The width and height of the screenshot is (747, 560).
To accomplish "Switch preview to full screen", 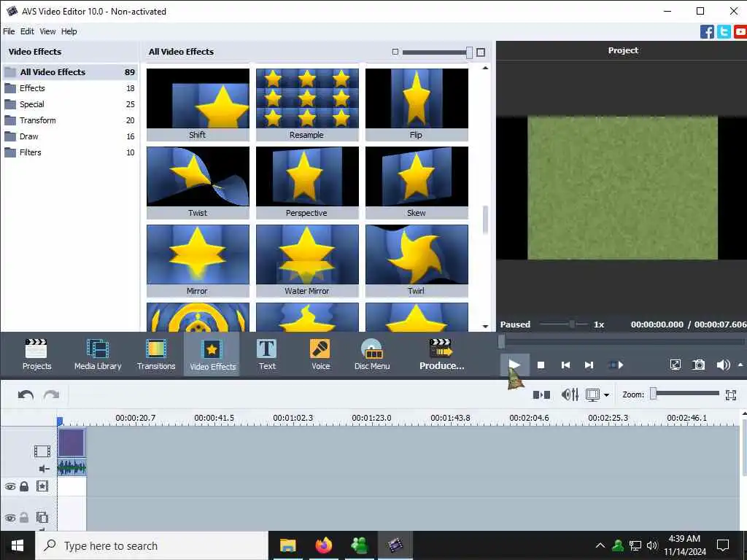I will 675,365.
